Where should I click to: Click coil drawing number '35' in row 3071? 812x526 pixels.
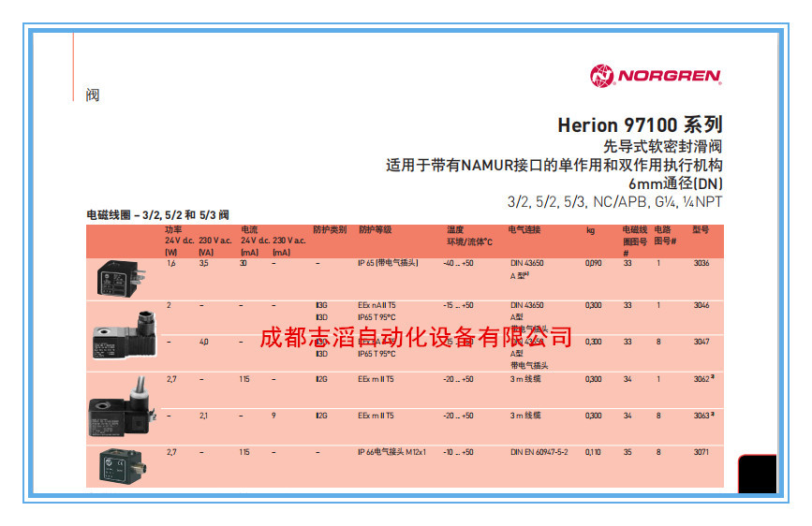pyautogui.click(x=627, y=452)
